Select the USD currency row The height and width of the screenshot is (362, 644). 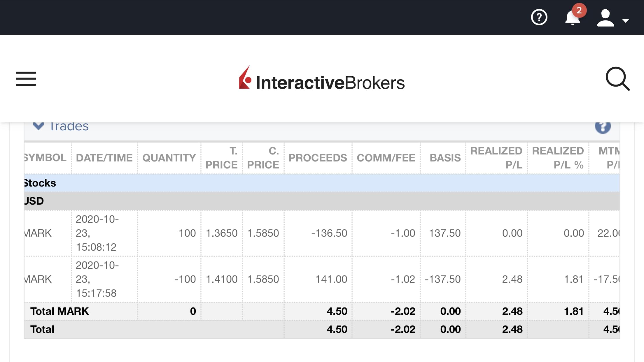[34, 201]
